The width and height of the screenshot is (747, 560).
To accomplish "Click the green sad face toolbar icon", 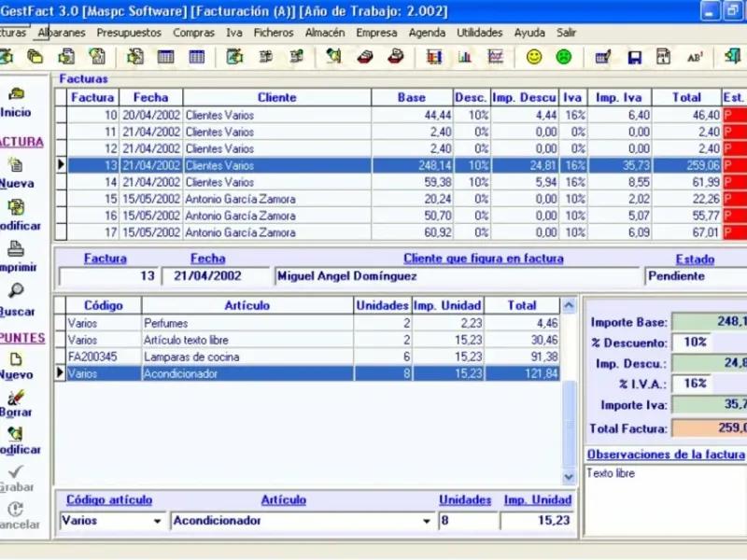I will pyautogui.click(x=564, y=57).
